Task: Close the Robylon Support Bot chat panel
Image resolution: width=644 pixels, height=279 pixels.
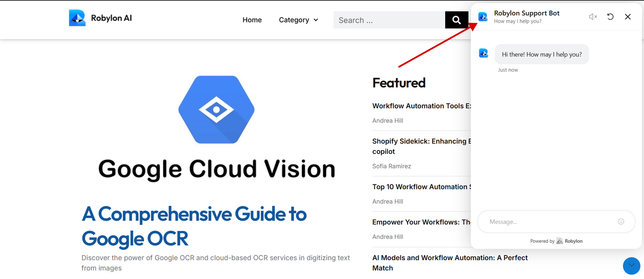Action: tap(628, 16)
